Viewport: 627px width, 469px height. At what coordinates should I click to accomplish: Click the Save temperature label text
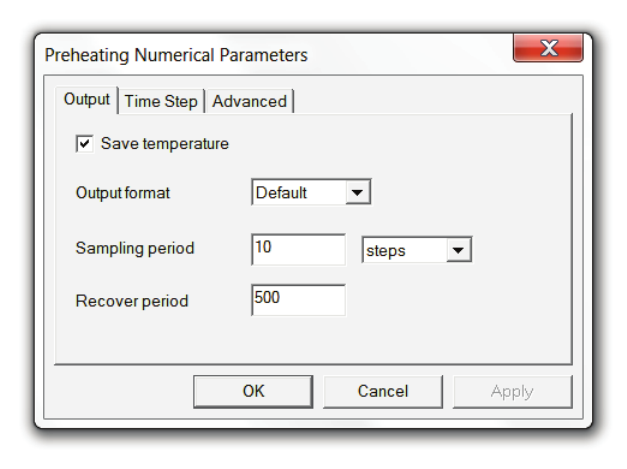165,144
